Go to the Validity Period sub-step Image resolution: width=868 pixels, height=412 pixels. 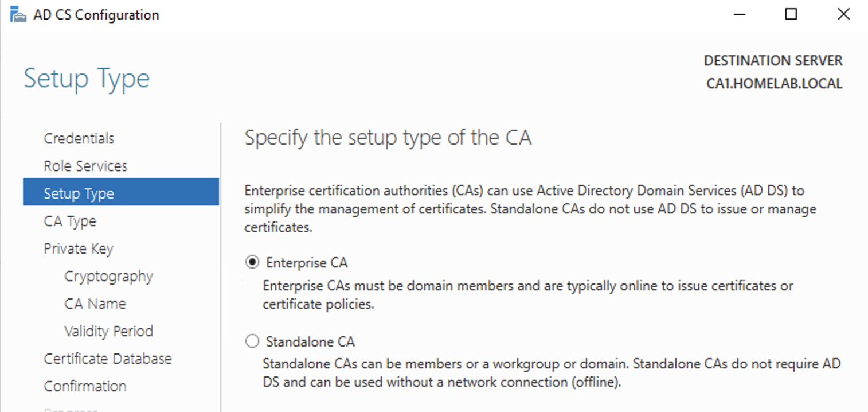point(109,331)
